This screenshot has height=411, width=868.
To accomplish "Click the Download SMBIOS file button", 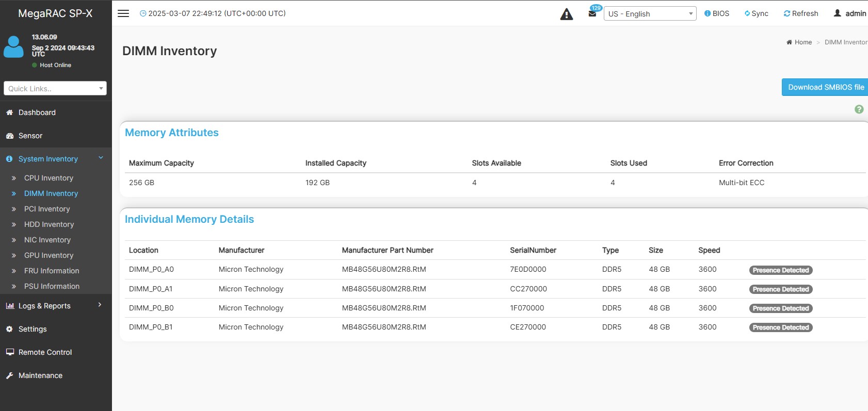I will tap(825, 87).
